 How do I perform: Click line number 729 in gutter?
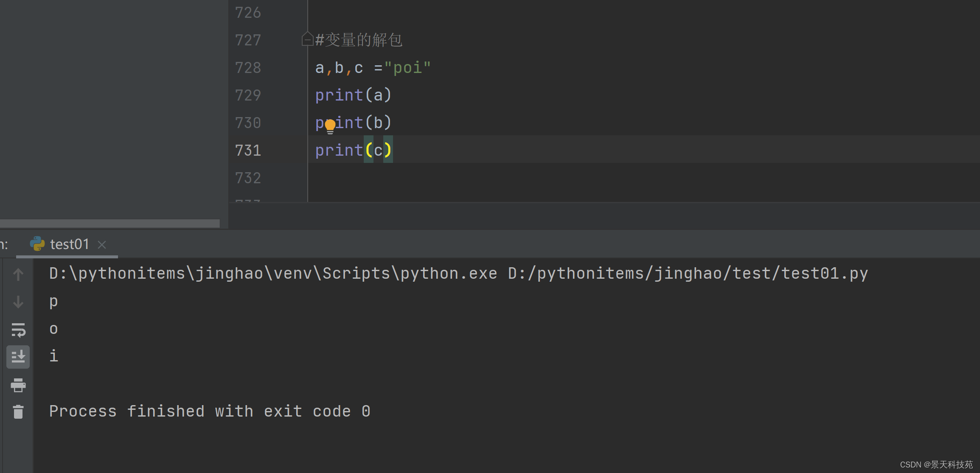pos(248,95)
